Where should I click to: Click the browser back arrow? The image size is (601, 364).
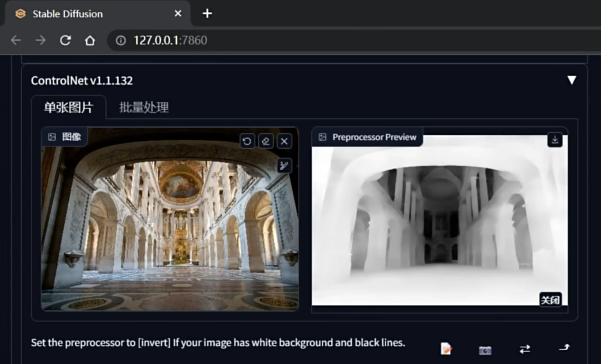point(16,40)
